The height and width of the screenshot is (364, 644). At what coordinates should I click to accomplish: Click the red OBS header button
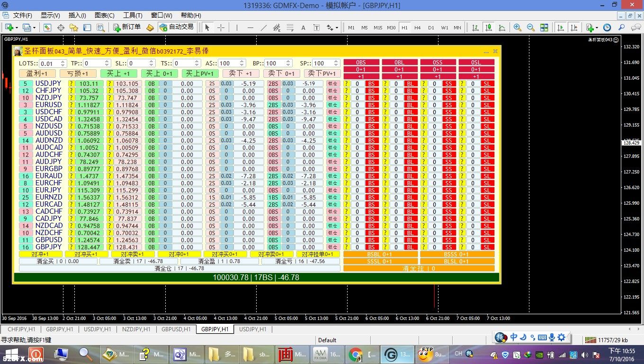coord(361,62)
